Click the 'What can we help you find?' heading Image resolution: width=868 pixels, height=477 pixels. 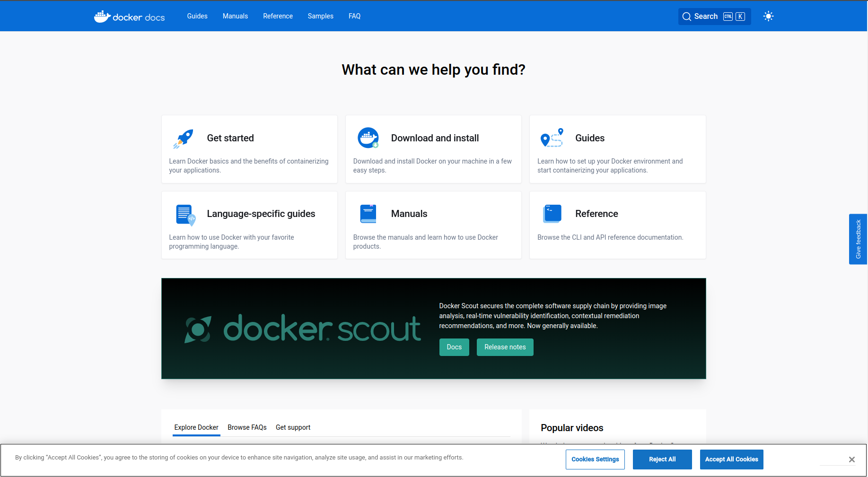tap(434, 69)
